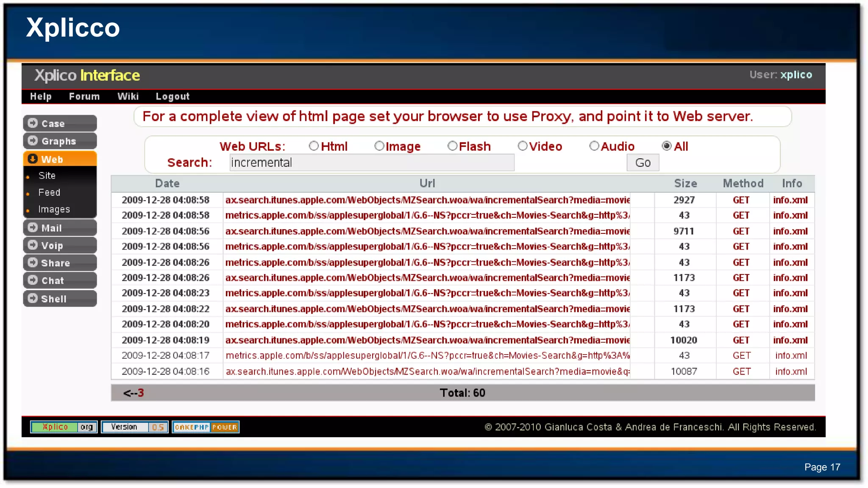Click the arrow icon beside Graphs
The height and width of the screenshot is (488, 868).
[x=33, y=141]
